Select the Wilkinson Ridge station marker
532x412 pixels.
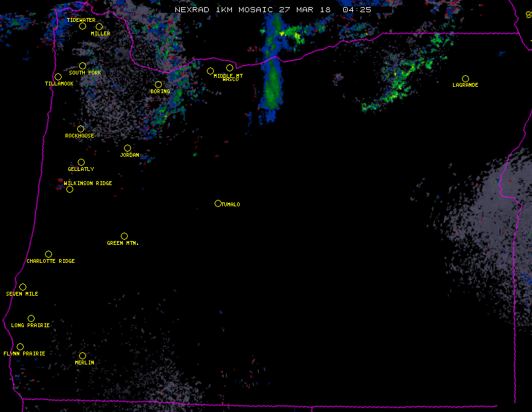(x=69, y=190)
